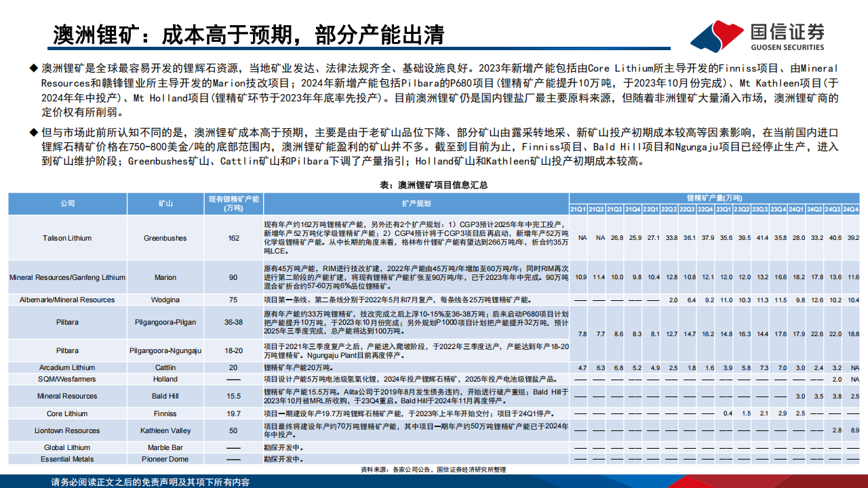This screenshot has height=488, width=868.
Task: Click Wodgina expansion plan description text
Action: coord(397,300)
